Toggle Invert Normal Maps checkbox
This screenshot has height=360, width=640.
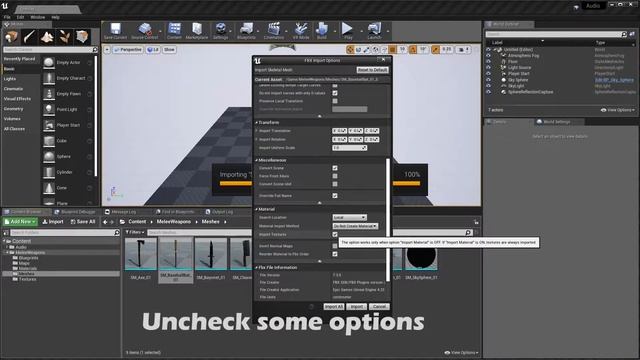335,246
